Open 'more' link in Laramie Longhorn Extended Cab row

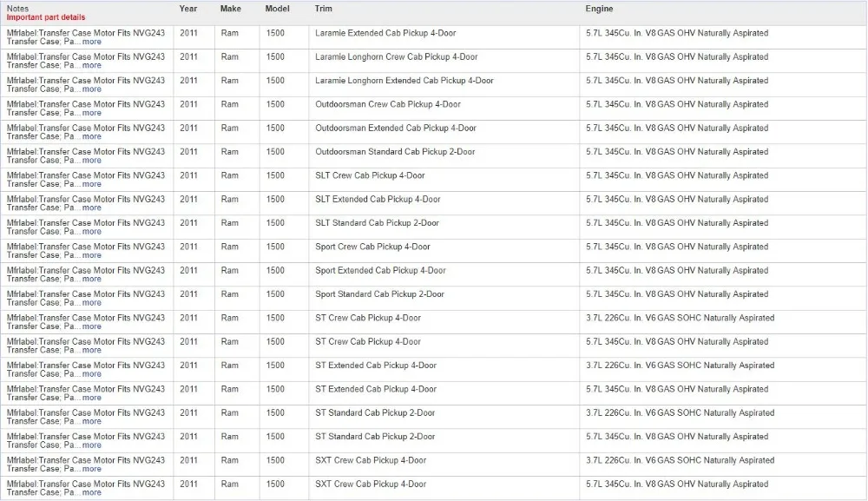[x=92, y=89]
